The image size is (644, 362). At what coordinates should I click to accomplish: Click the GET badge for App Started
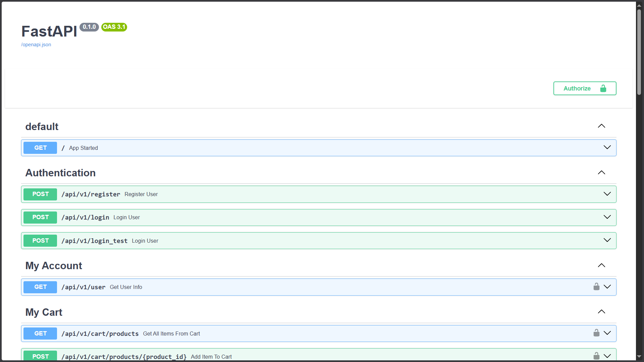(40, 148)
